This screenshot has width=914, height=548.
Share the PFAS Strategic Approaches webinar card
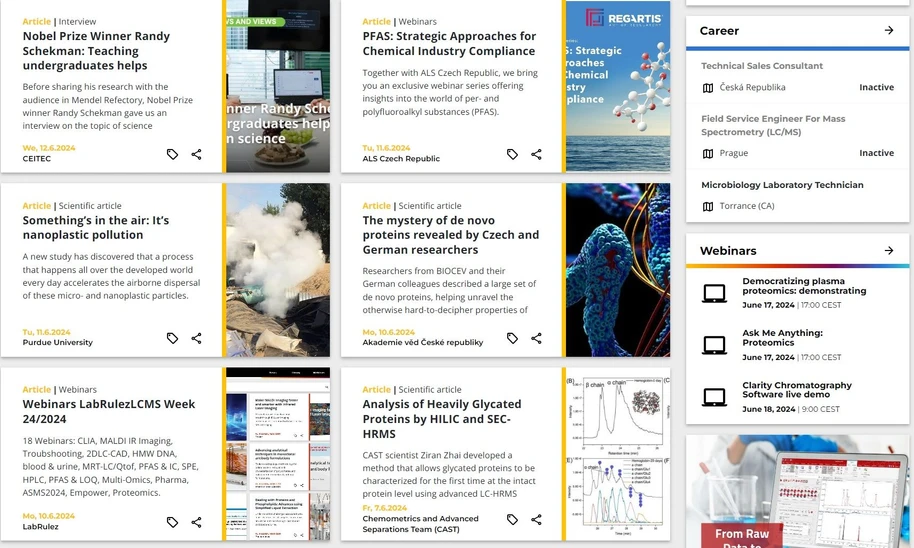click(x=537, y=154)
